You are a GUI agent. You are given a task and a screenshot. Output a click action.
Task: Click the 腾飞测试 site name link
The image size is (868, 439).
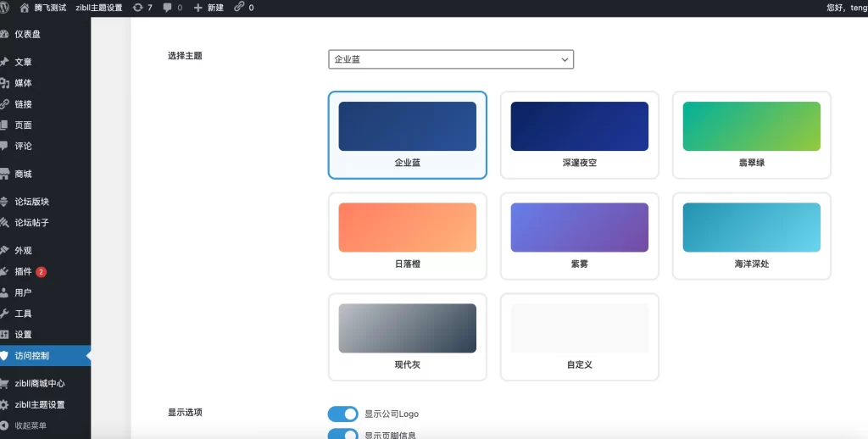[x=50, y=8]
